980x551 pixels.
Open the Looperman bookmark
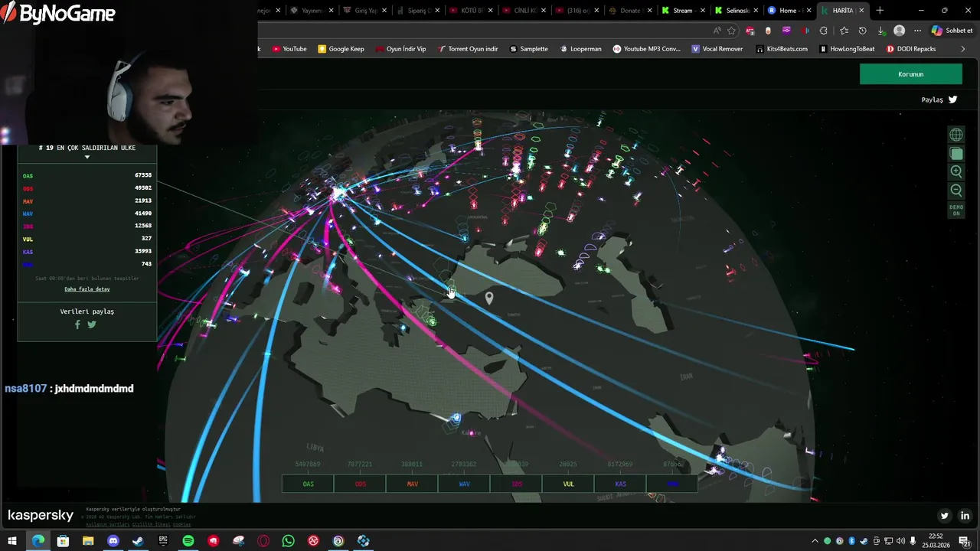[580, 49]
